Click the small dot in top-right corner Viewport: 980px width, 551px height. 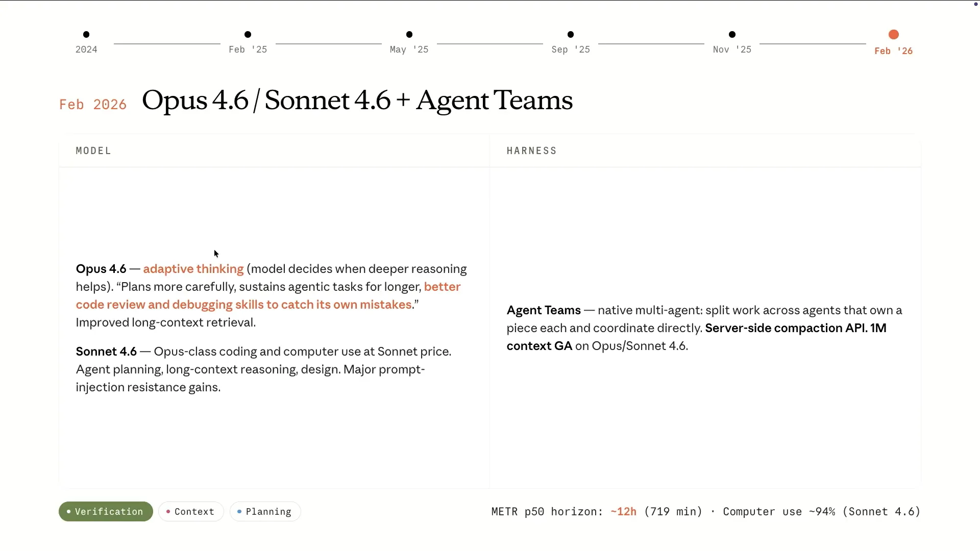976,4
